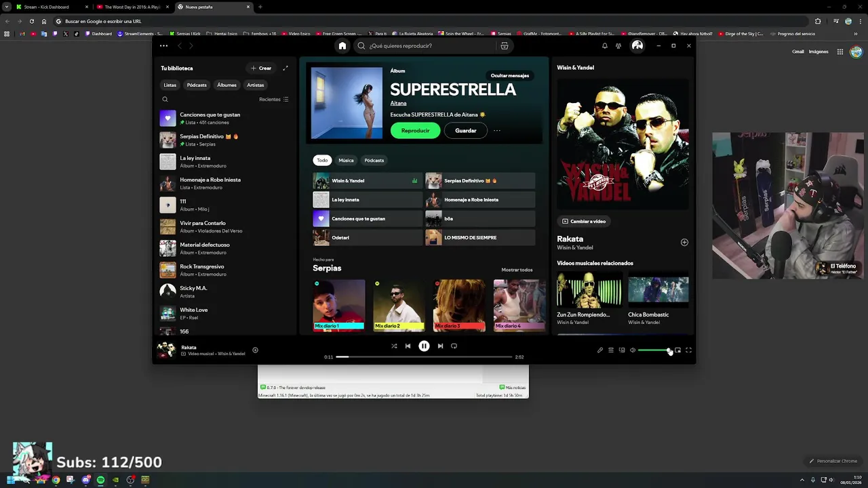Open Chrome extensions puzzle icon
Viewport: 868px width, 488px height.
click(x=818, y=21)
